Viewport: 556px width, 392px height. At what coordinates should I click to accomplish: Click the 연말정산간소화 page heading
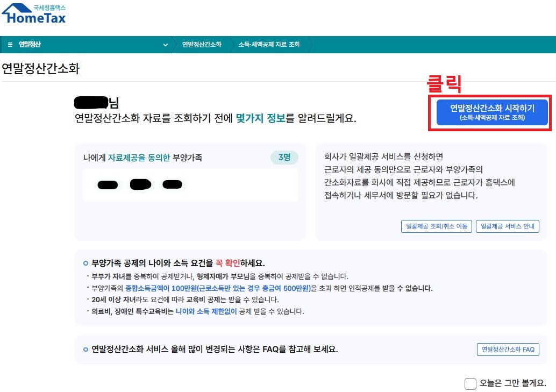point(41,68)
